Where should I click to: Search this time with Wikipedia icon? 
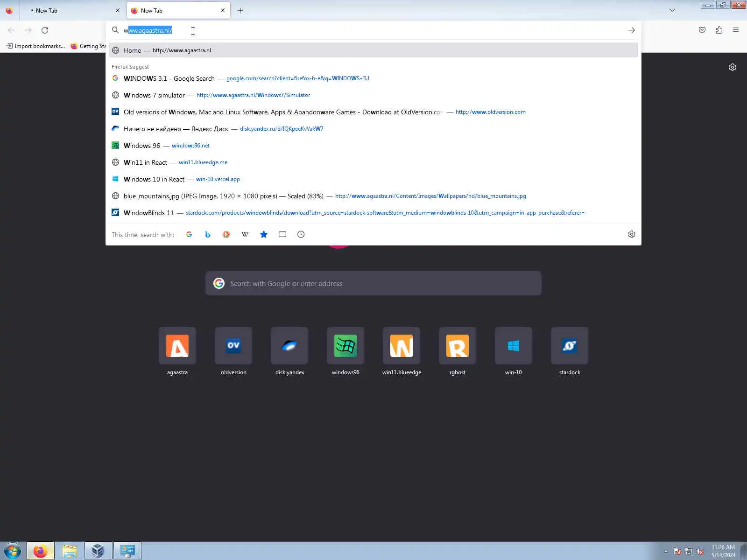245,234
